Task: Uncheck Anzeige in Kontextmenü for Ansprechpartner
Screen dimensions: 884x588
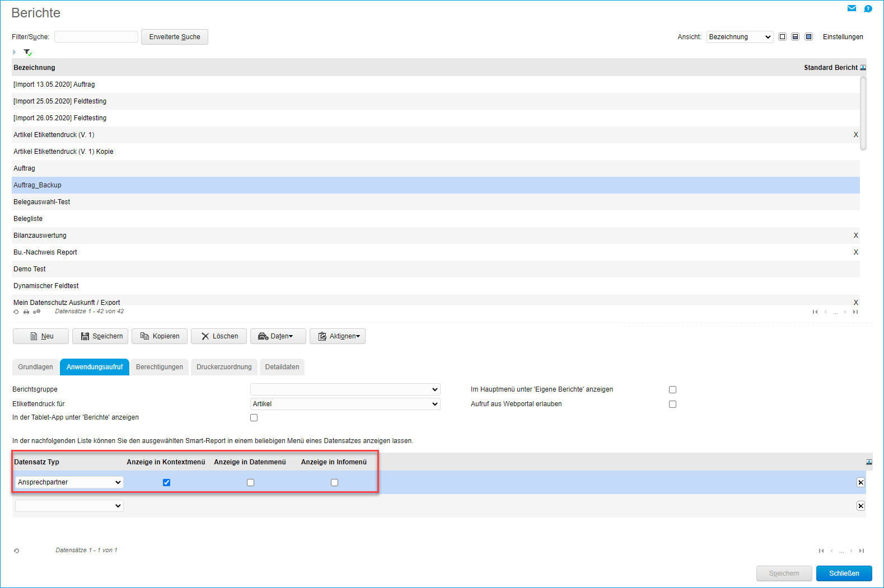Action: (x=166, y=482)
